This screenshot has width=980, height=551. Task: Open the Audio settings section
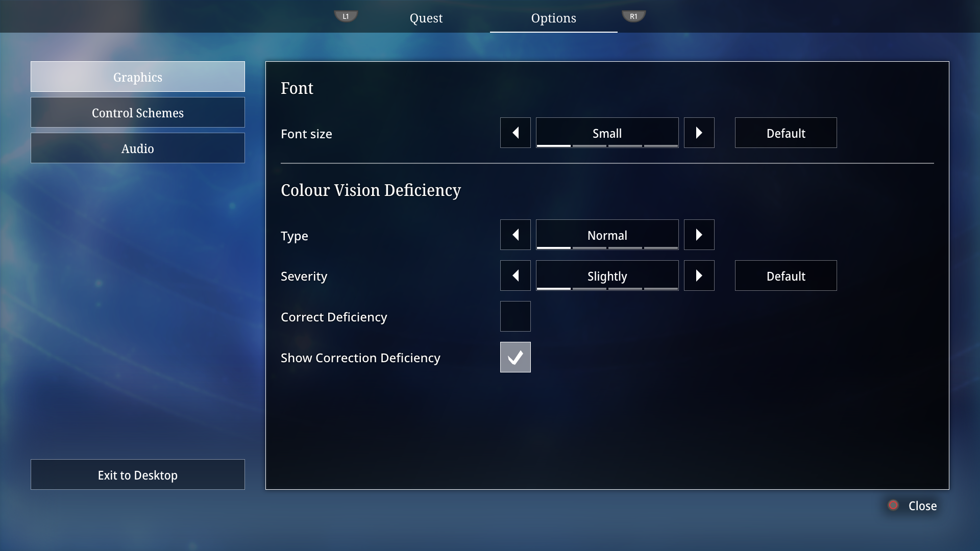point(138,148)
